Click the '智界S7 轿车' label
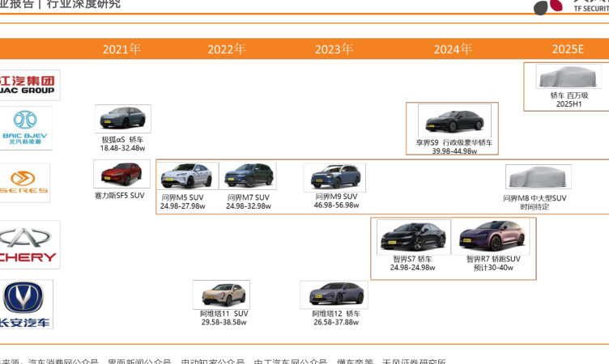The image size is (609, 364). [412, 259]
